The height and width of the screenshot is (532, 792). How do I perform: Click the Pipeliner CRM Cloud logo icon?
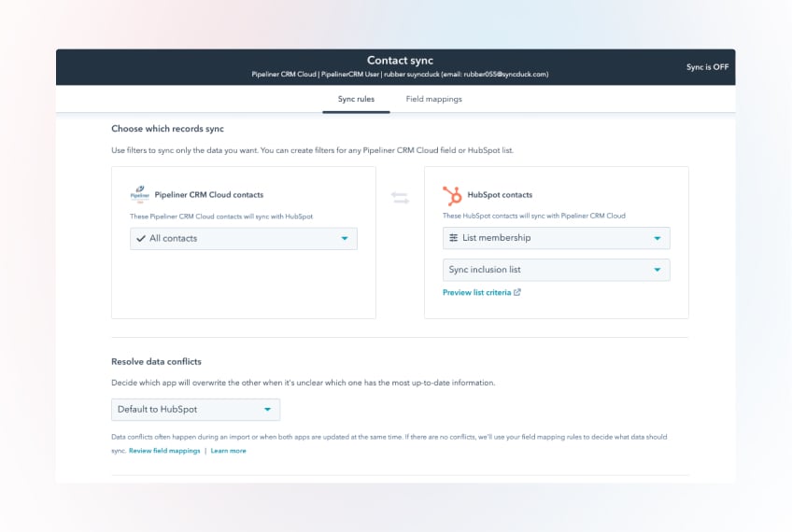click(139, 194)
